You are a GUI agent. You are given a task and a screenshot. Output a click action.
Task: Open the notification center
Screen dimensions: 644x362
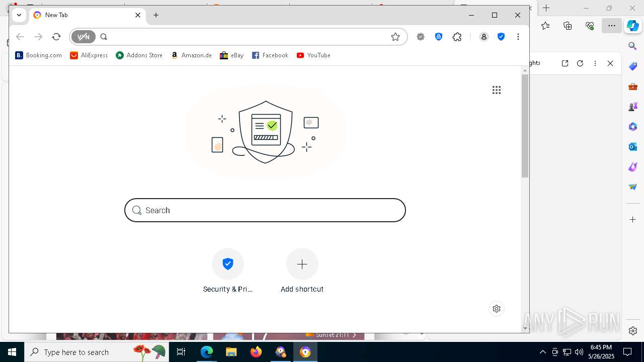pos(627,352)
